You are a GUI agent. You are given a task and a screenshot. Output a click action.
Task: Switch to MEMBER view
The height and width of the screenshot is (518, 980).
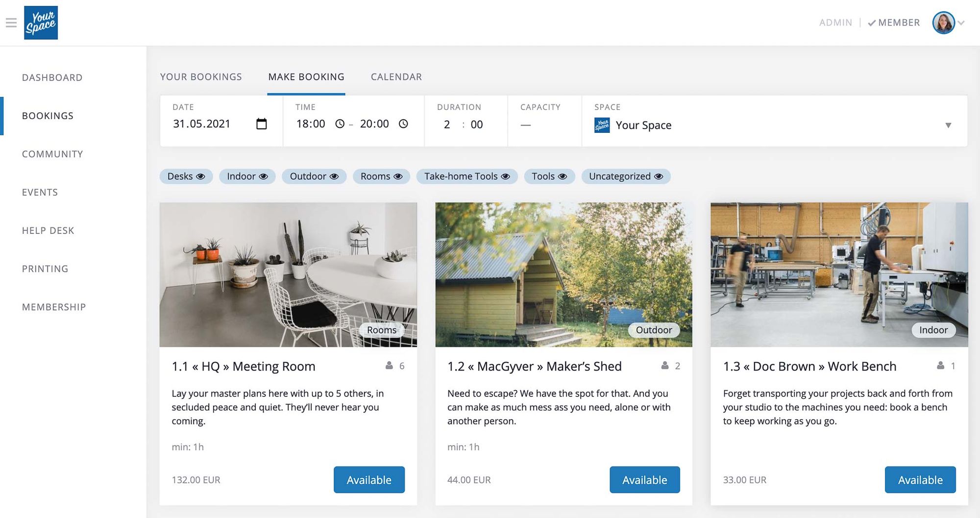pyautogui.click(x=899, y=23)
